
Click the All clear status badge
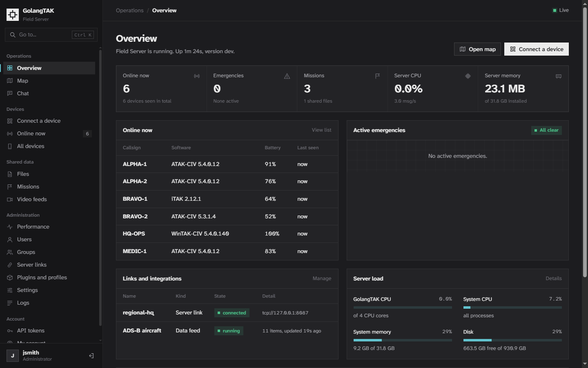pyautogui.click(x=546, y=130)
